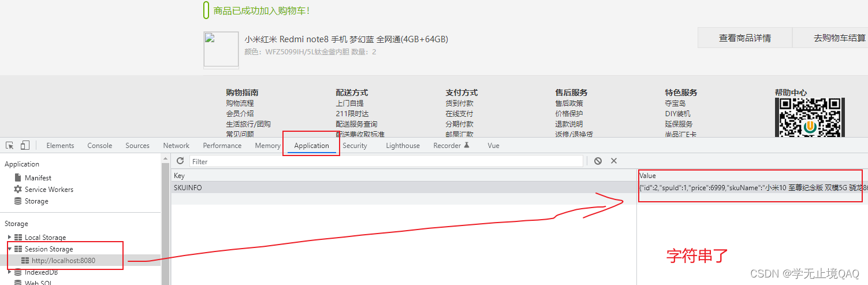Focus the Filter input field

click(x=386, y=161)
